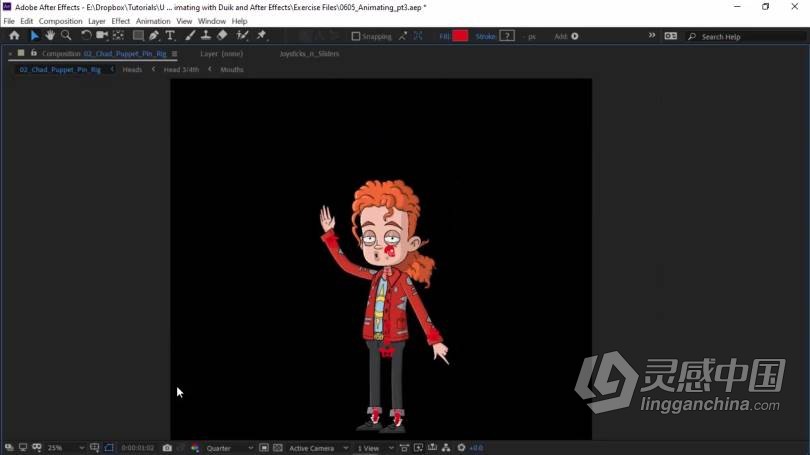
Task: Open the 25% magnification dropdown
Action: (66, 448)
